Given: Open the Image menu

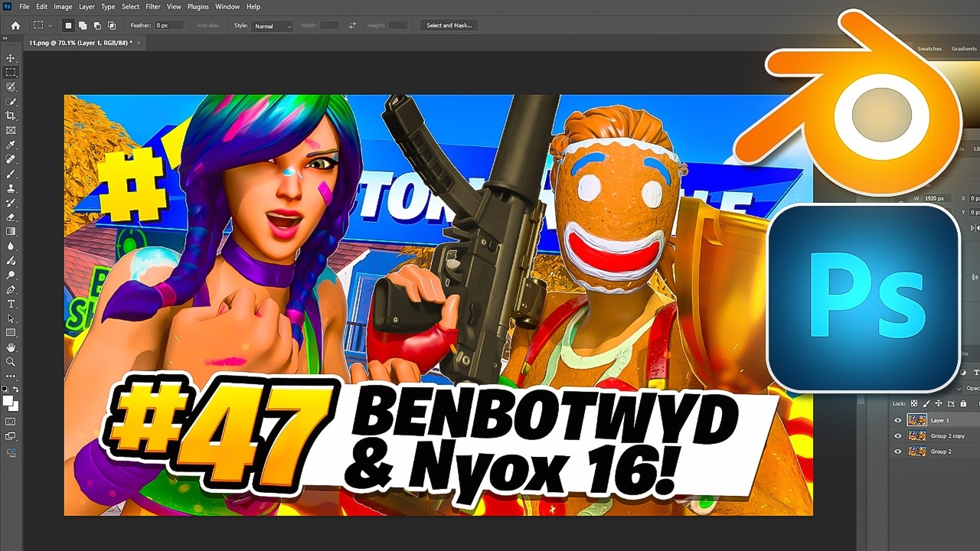Looking at the screenshot, I should [63, 6].
